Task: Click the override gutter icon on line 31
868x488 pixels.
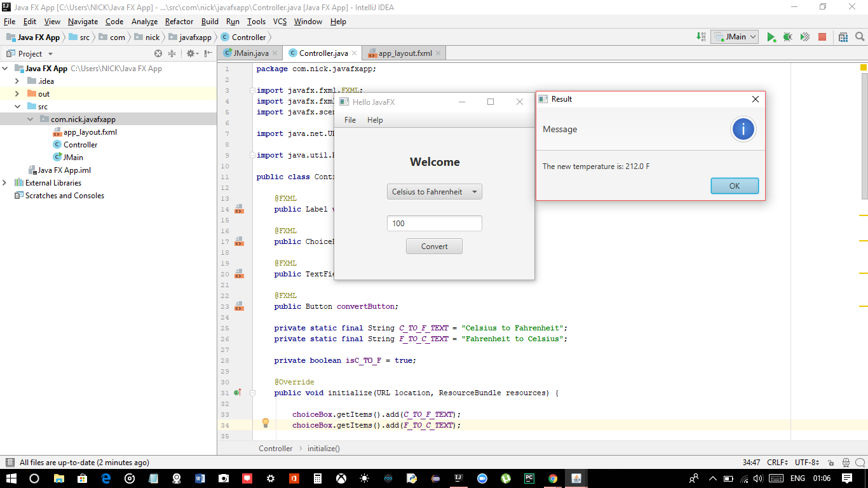Action: click(x=238, y=393)
